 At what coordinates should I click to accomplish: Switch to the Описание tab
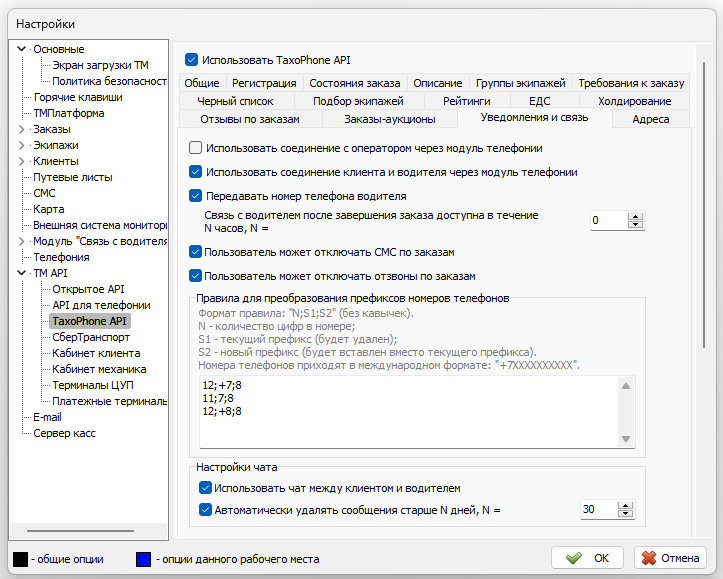(438, 83)
